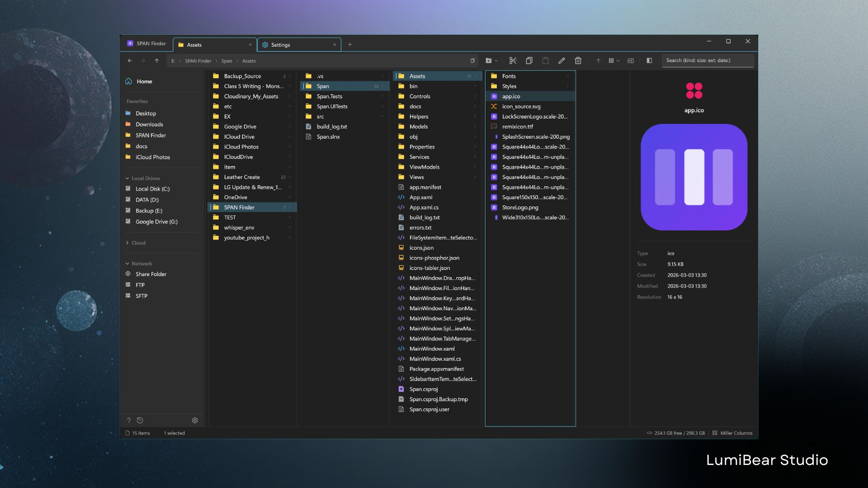Image resolution: width=868 pixels, height=488 pixels.
Task: Toggle the preview panel icon
Action: tap(650, 60)
